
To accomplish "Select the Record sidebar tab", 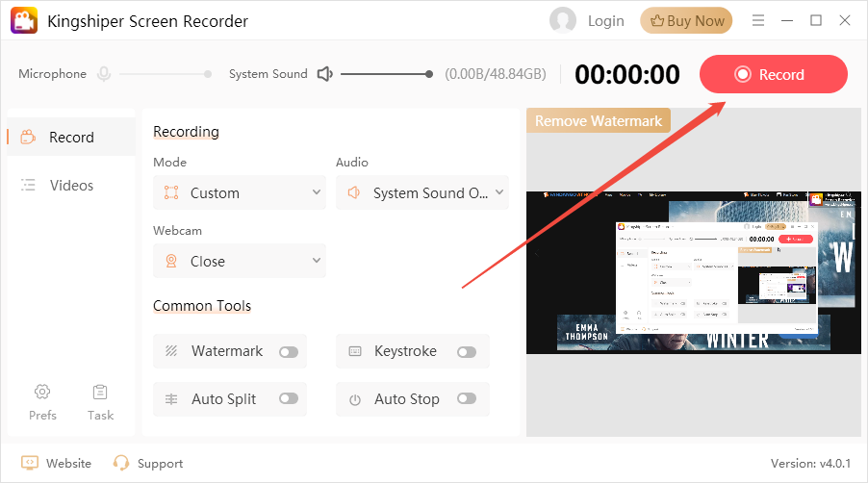I will point(71,137).
